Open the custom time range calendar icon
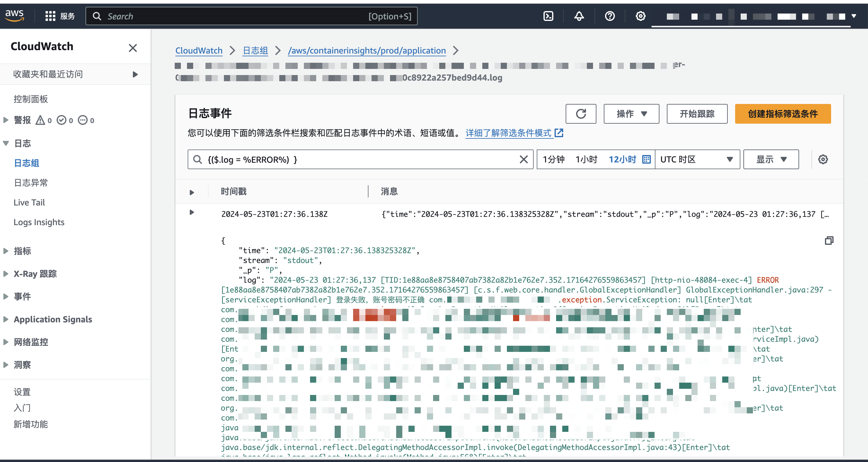The image size is (868, 462). pos(646,159)
